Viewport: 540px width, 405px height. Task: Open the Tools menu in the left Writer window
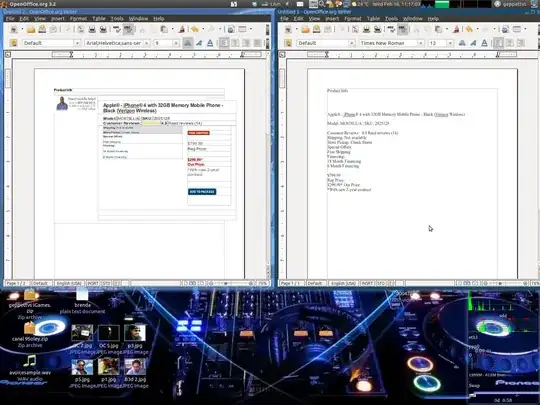(117, 19)
